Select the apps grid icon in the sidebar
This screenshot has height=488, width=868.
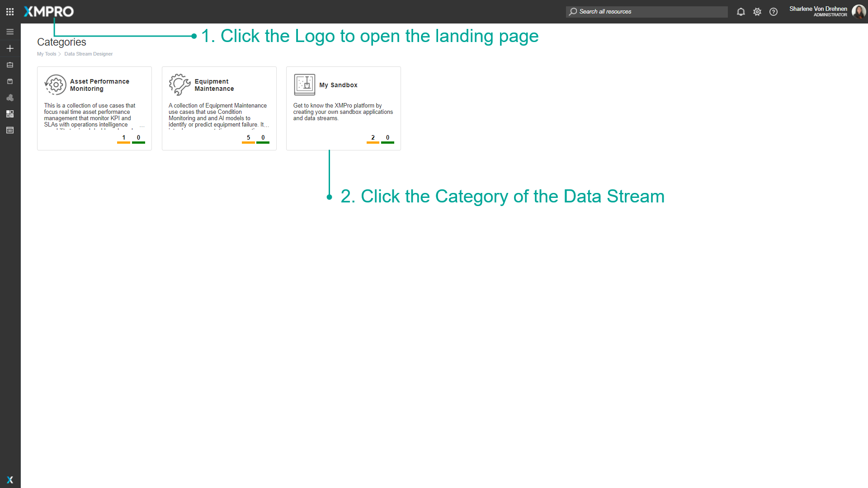coord(9,114)
